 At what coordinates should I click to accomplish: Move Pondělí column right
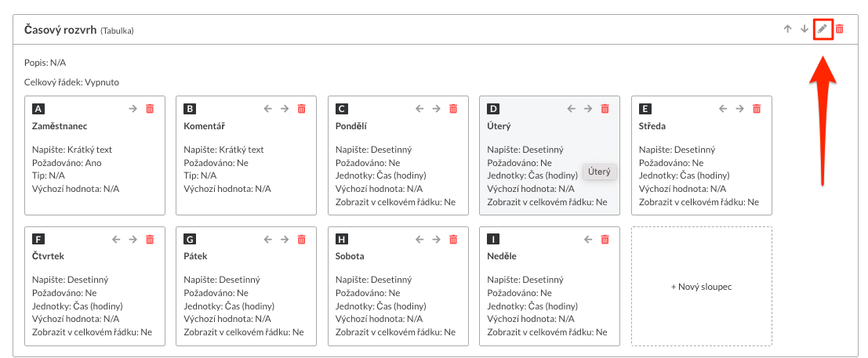click(x=436, y=109)
